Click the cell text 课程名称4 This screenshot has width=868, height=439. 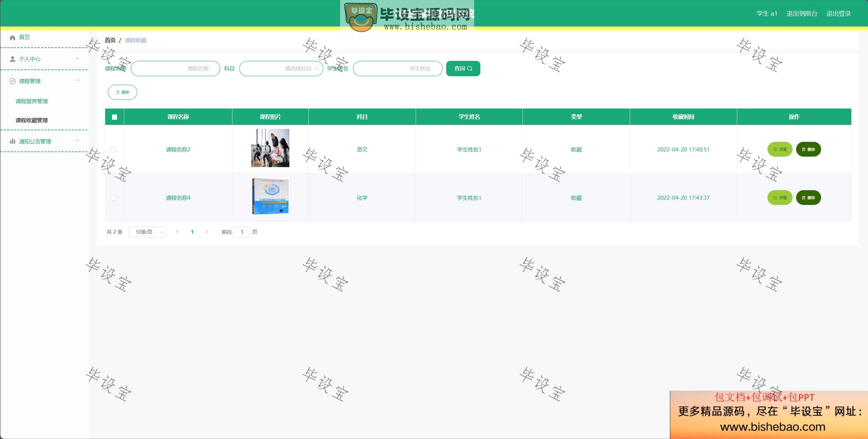178,198
